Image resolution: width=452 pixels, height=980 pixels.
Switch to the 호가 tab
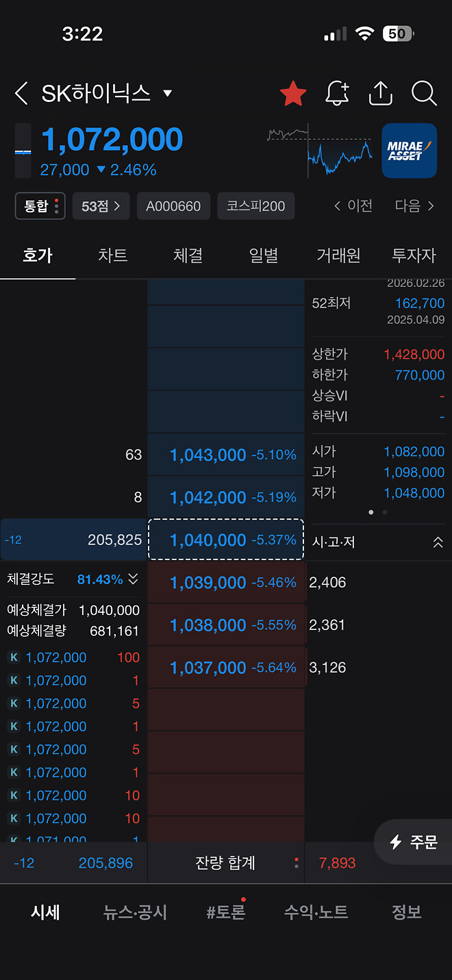click(38, 255)
